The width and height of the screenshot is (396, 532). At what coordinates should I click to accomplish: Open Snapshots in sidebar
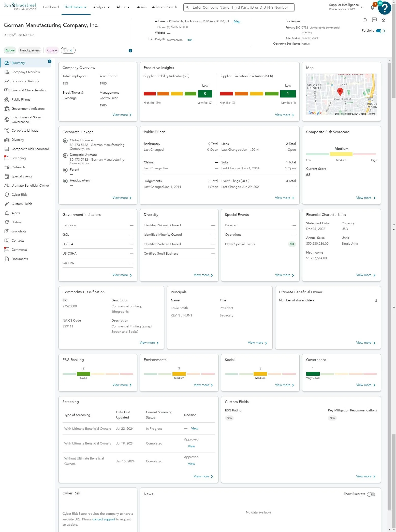(x=26, y=231)
